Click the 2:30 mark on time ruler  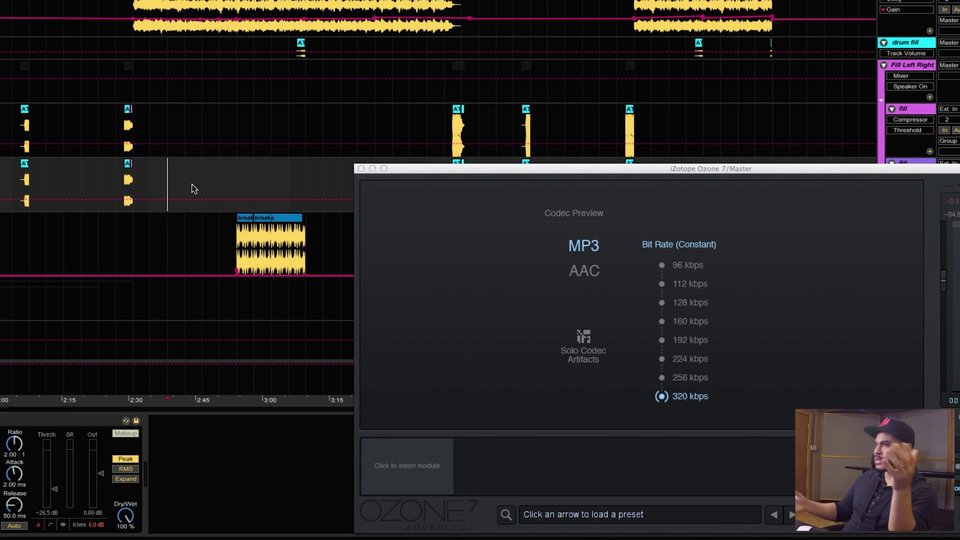coord(135,400)
